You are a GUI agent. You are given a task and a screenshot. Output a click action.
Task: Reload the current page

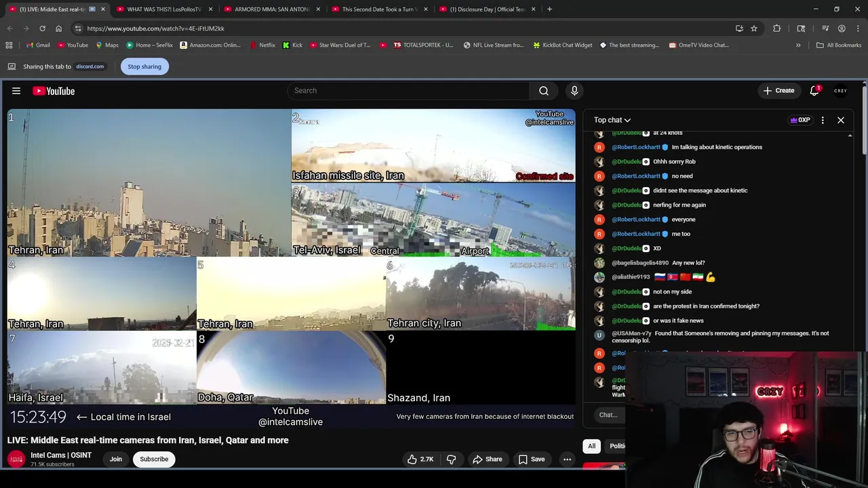tap(42, 28)
